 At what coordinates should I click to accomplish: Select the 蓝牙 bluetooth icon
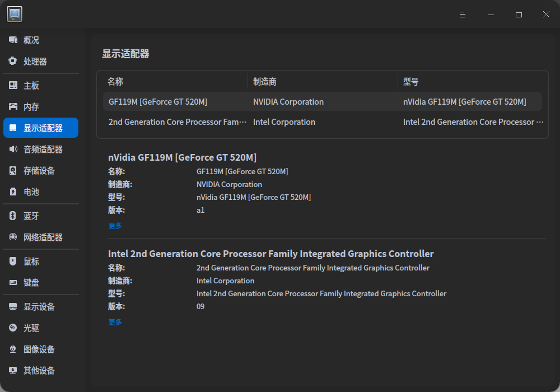13,216
